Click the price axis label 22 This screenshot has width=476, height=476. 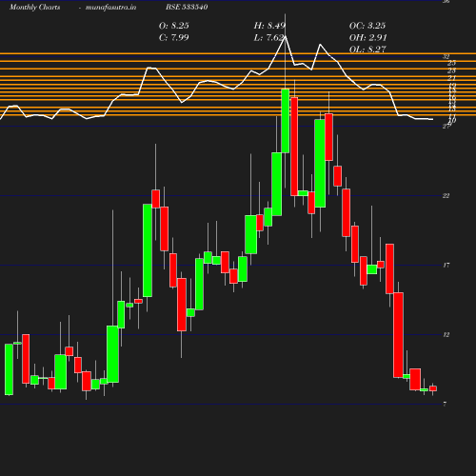point(446,196)
